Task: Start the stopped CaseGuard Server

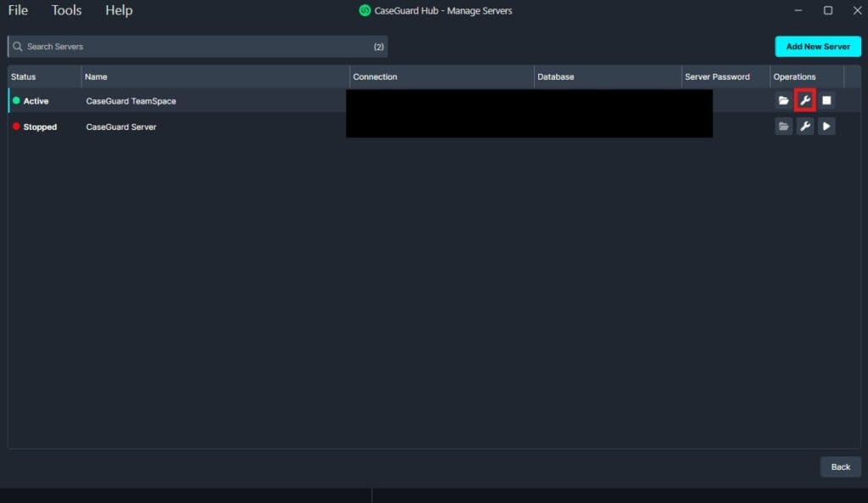Action: click(x=826, y=126)
